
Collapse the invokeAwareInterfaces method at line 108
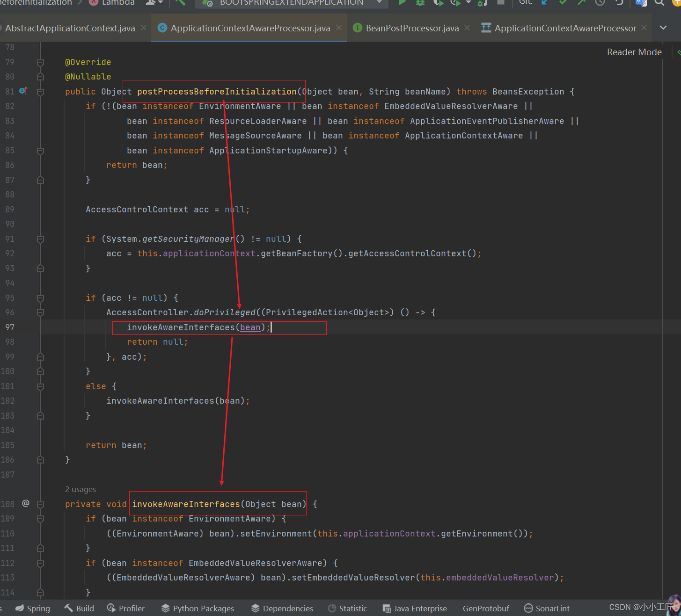[x=41, y=504]
